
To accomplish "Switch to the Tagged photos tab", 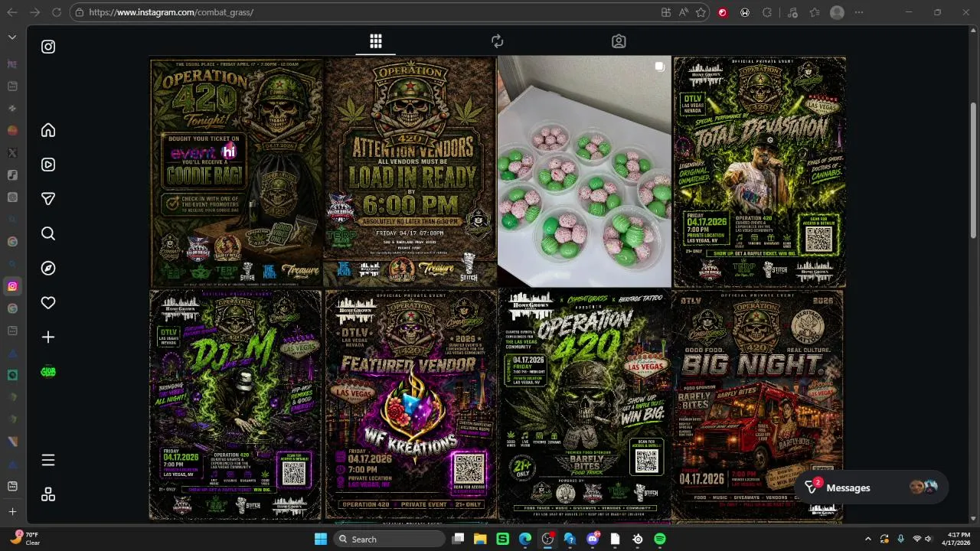I will [619, 41].
